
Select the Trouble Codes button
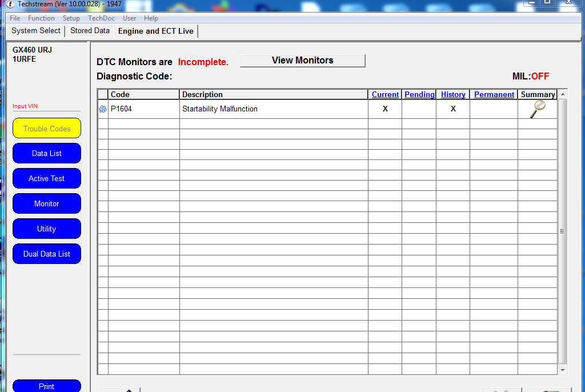(47, 129)
